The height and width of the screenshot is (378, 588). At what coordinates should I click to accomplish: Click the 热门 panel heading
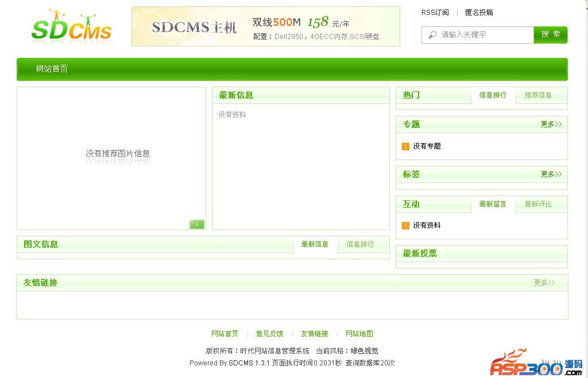[411, 95]
